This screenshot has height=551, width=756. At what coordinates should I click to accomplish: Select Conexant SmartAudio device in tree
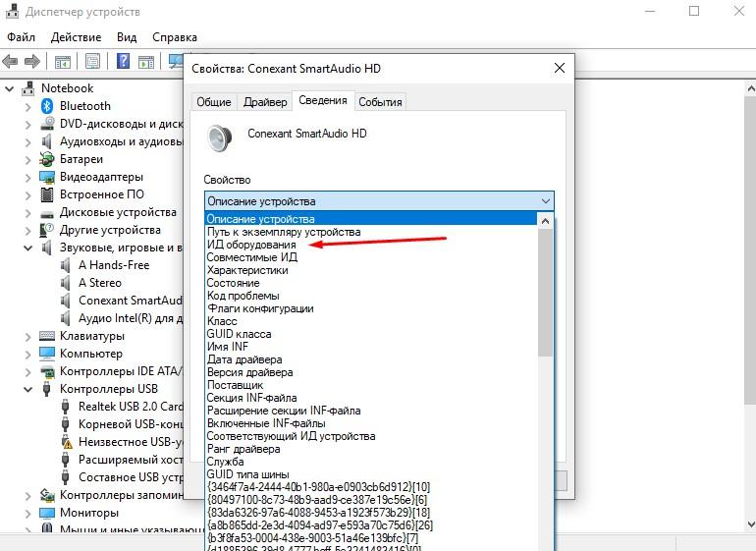(130, 301)
